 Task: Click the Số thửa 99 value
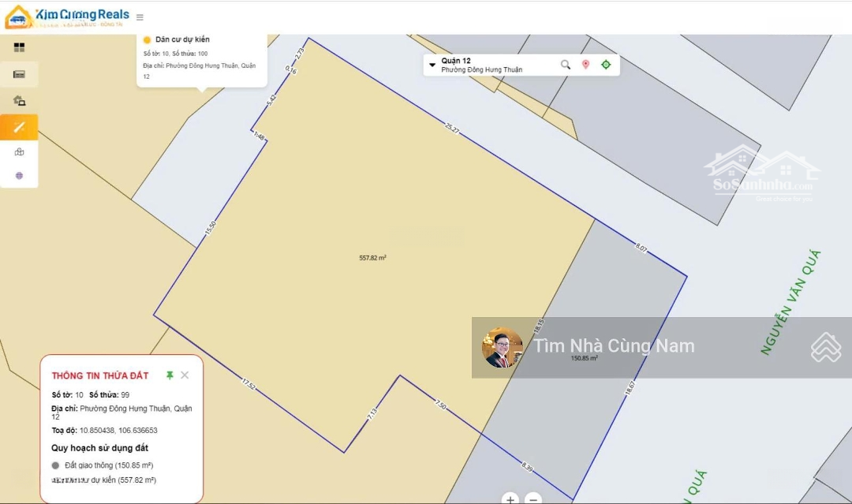pyautogui.click(x=125, y=395)
